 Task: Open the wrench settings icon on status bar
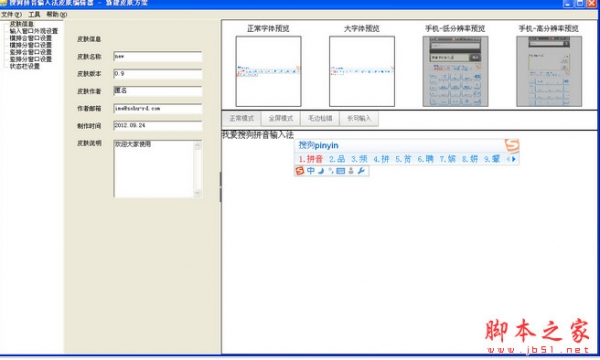[x=361, y=171]
